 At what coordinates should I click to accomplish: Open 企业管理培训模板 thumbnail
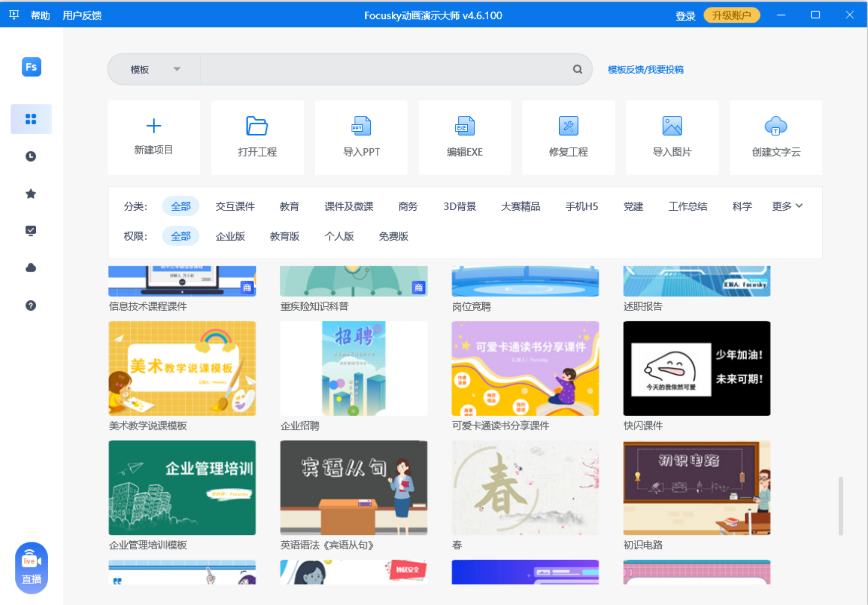pos(182,488)
